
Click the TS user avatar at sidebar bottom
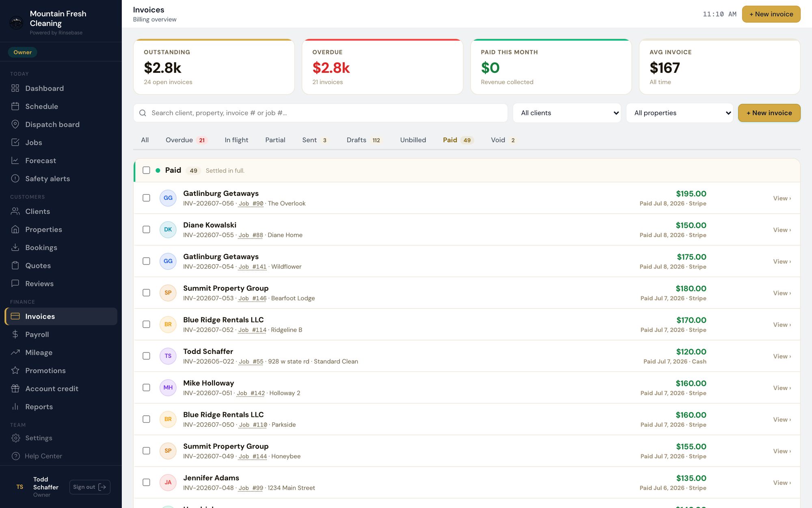(20, 487)
